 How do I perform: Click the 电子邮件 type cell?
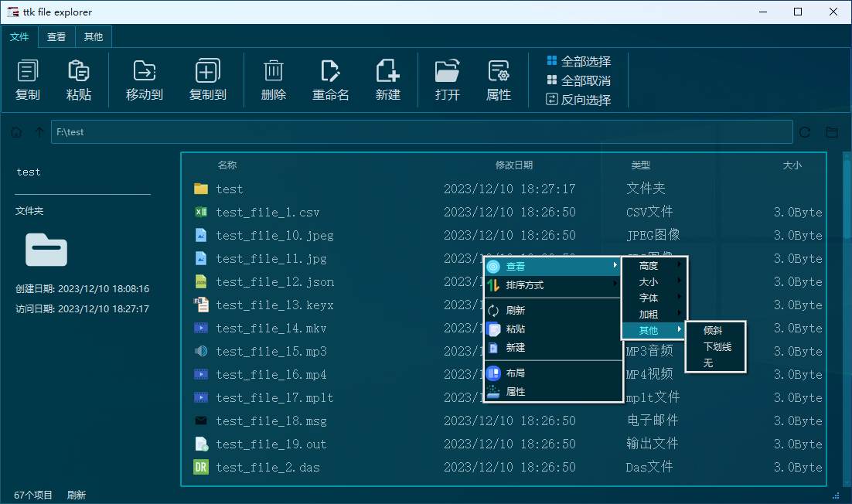coord(652,421)
